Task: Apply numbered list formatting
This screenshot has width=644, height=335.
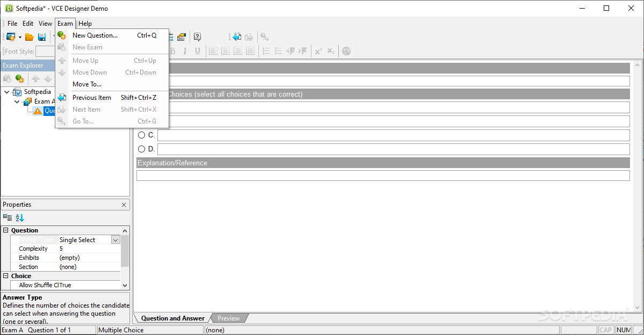Action: (x=266, y=51)
